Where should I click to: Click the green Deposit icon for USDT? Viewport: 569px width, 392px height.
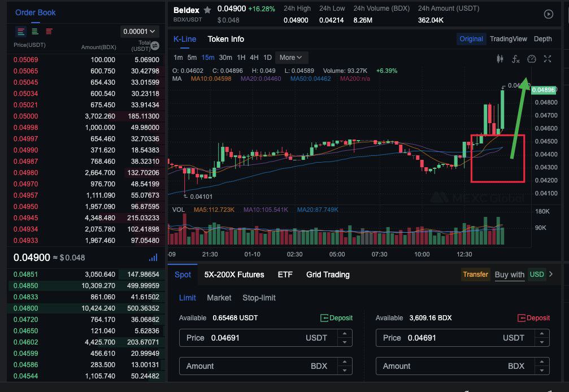pos(324,318)
